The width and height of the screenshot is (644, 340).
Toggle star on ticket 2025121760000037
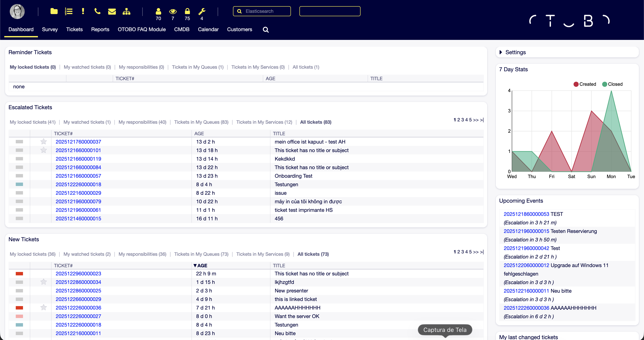click(43, 141)
